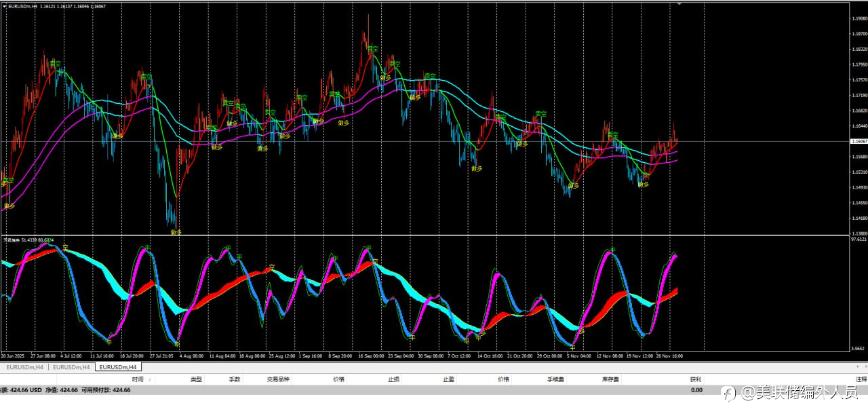This screenshot has width=868, height=420.
Task: Sort by the 止损 column header
Action: (x=393, y=379)
